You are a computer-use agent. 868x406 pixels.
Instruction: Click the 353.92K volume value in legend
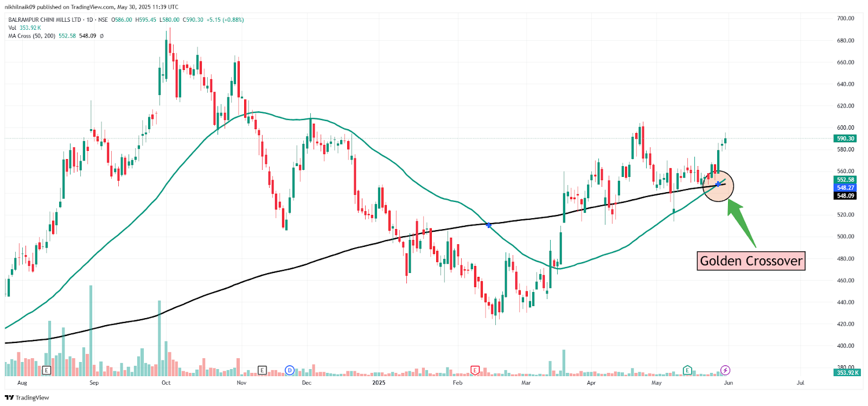[30, 28]
